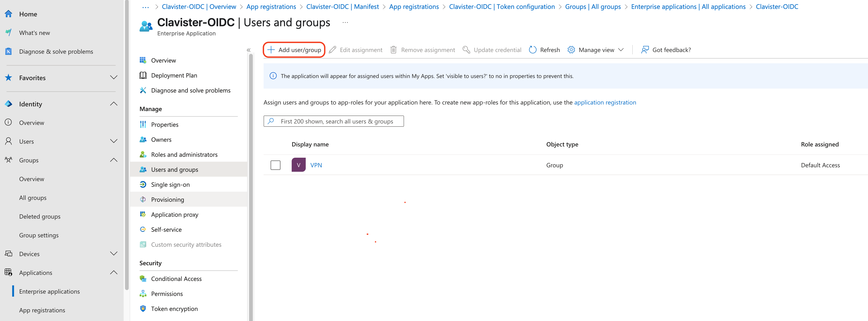
Task: Select Properties in the Manage menu
Action: 164,124
